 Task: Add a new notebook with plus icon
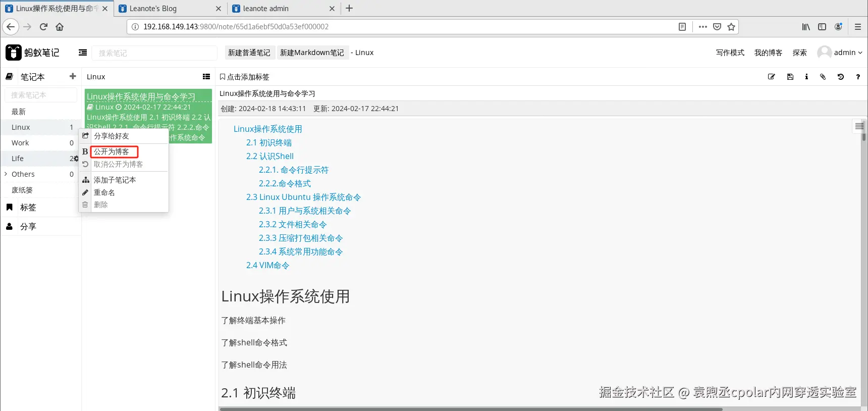click(x=73, y=76)
